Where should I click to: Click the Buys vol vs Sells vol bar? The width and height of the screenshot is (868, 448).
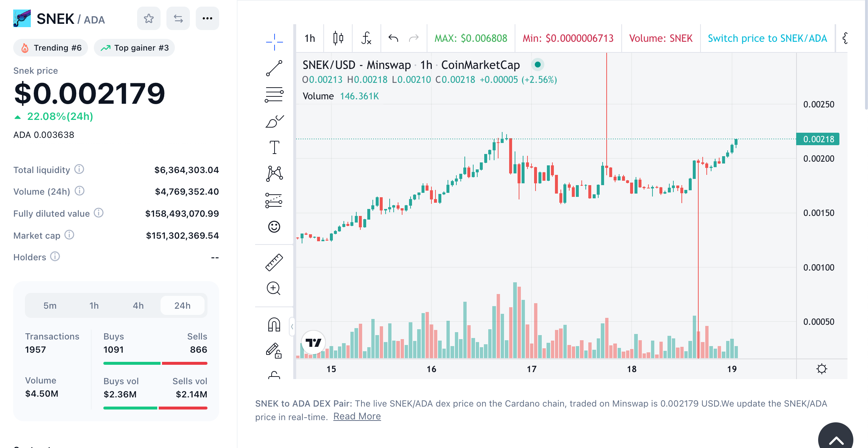155,408
